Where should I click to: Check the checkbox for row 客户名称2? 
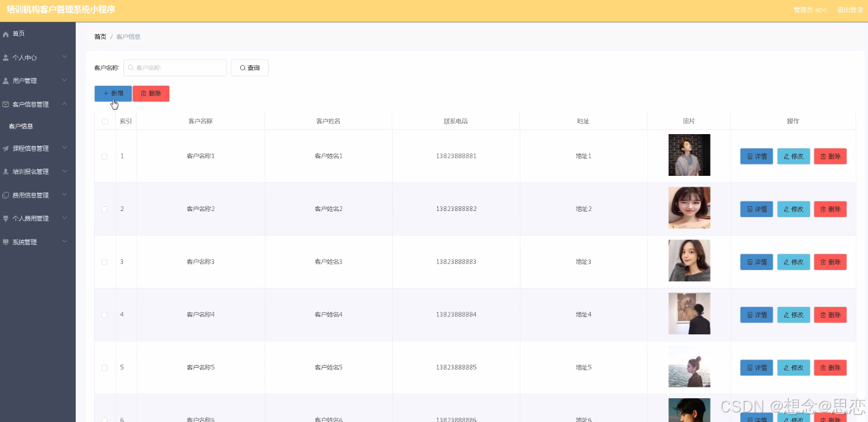[104, 209]
